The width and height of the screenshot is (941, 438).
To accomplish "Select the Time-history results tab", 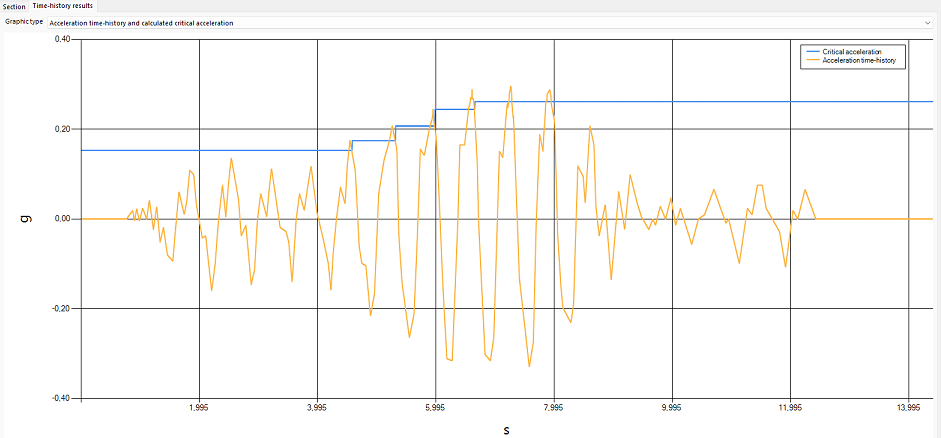I will click(63, 5).
